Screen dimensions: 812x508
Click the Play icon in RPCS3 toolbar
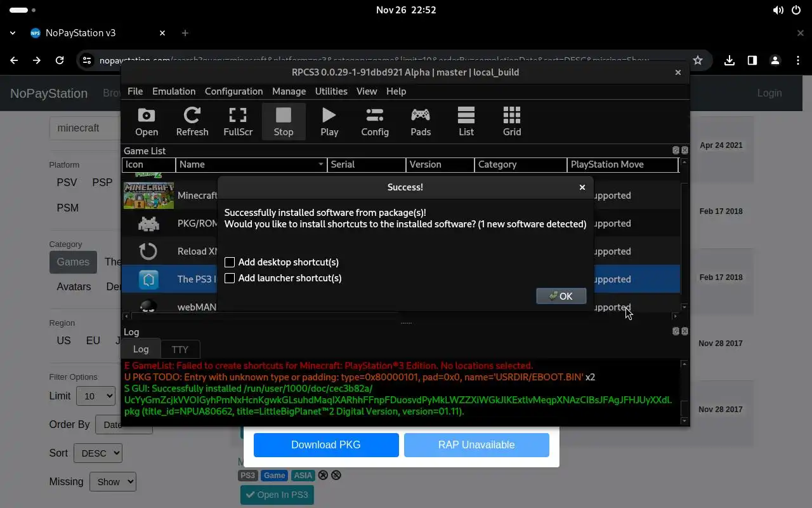point(329,121)
